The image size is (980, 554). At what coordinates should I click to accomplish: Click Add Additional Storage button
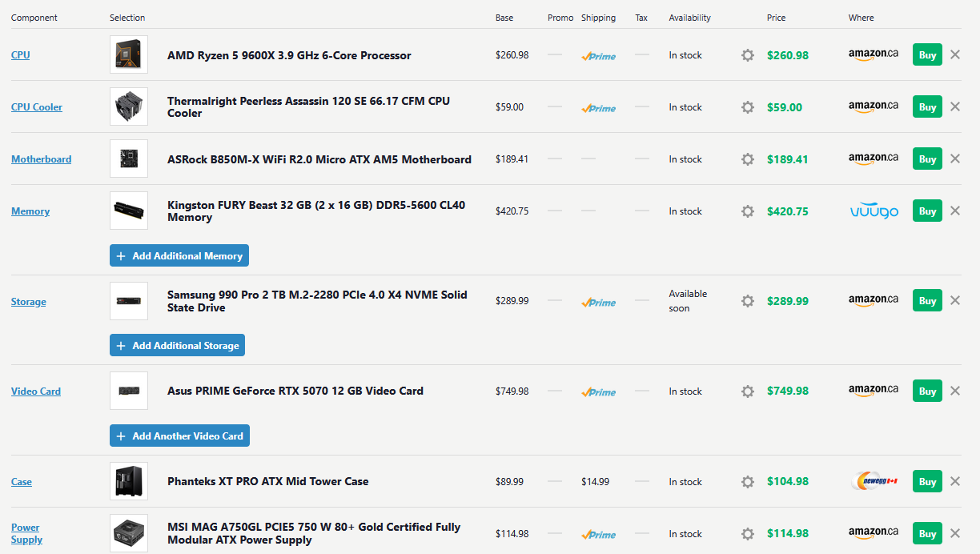pos(177,346)
